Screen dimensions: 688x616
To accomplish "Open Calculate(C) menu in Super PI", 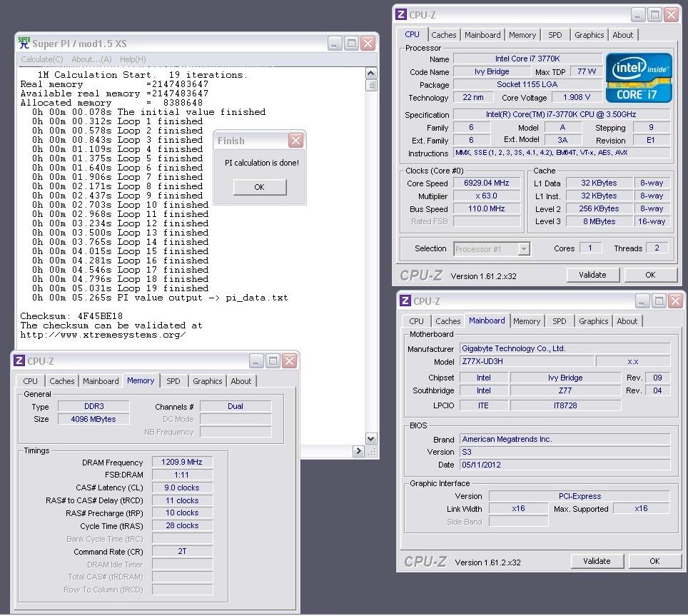I will tap(42, 59).
